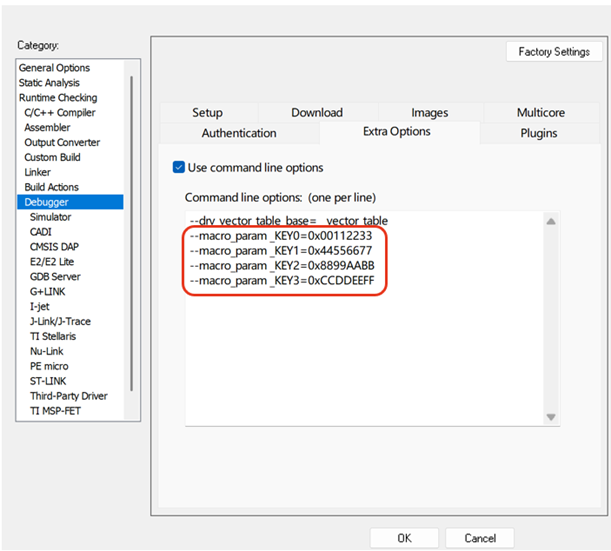Dismiss dialog with Cancel button
This screenshot has width=611, height=551.
click(x=480, y=538)
